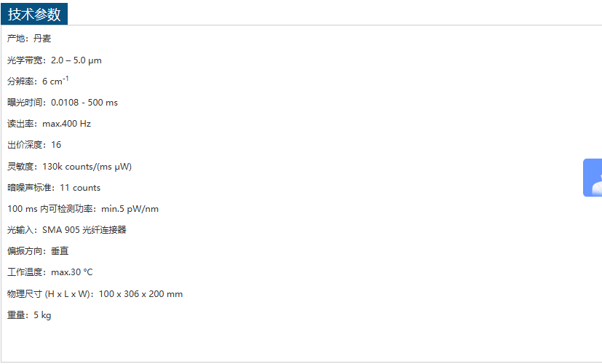Select the 技术参数 tab header
Viewport: 602px width, 364px height.
tap(34, 15)
